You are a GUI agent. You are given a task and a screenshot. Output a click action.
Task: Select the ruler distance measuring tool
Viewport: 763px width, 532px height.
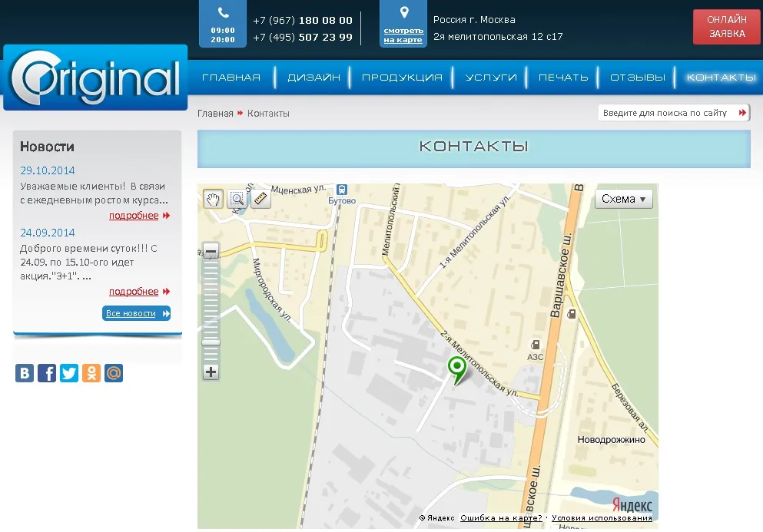click(x=260, y=198)
